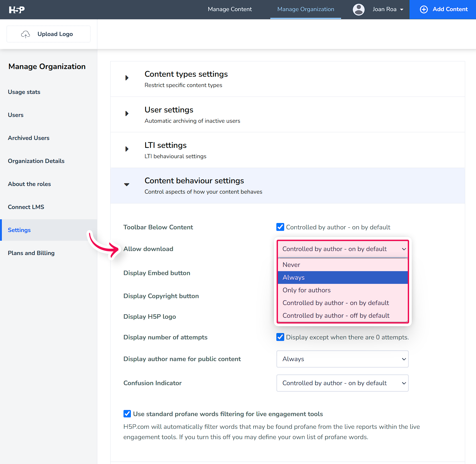The height and width of the screenshot is (464, 476).
Task: Click the H5P logo
Action: click(x=16, y=9)
